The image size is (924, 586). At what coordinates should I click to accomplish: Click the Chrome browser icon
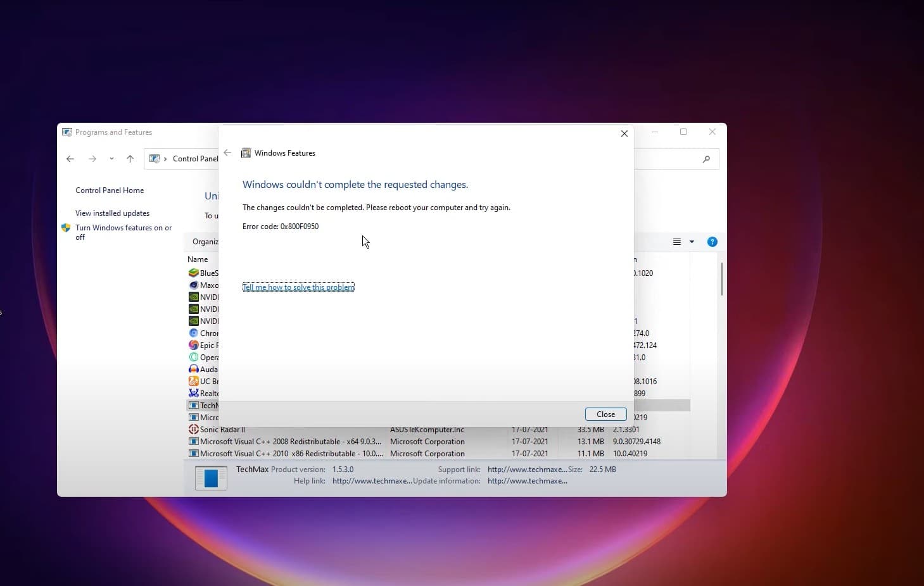194,333
